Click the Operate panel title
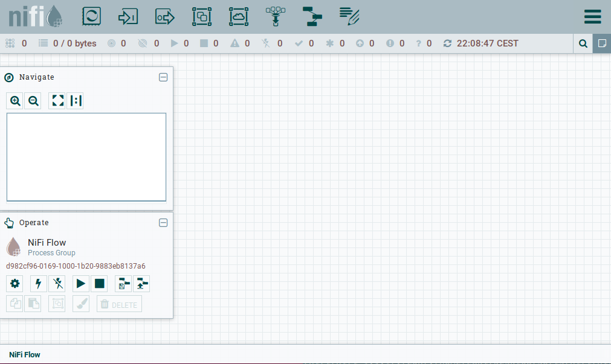Image resolution: width=611 pixels, height=364 pixels. point(34,223)
